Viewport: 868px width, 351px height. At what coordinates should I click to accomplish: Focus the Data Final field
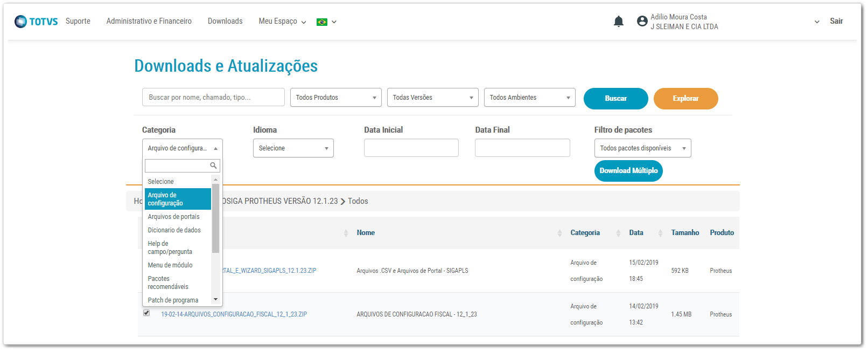click(522, 148)
